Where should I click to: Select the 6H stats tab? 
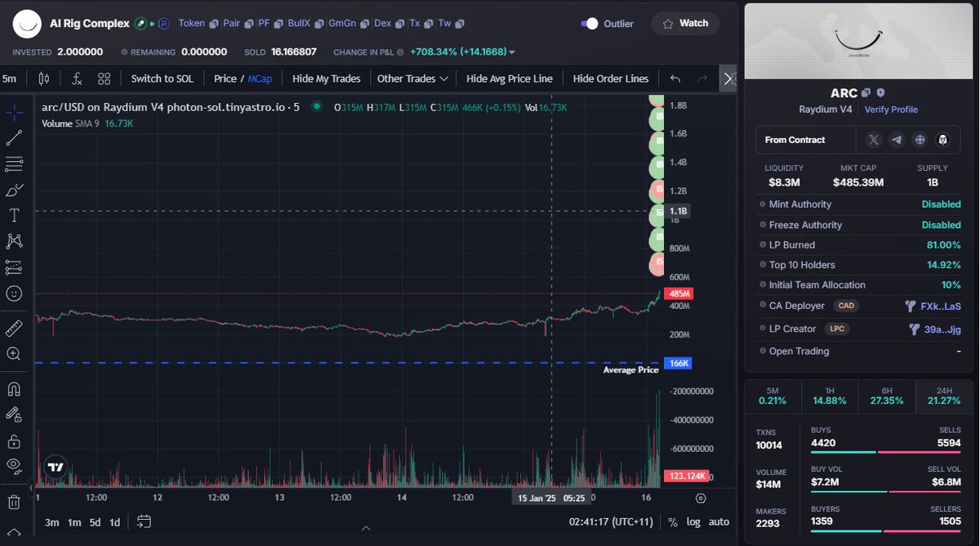click(x=886, y=396)
